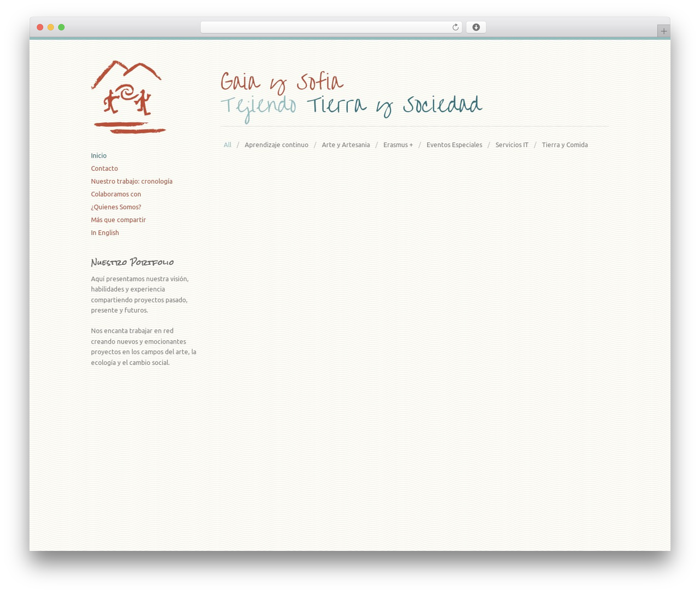Screen dimensions: 700x593
Task: Close the browser window with the red button
Action: (x=40, y=27)
